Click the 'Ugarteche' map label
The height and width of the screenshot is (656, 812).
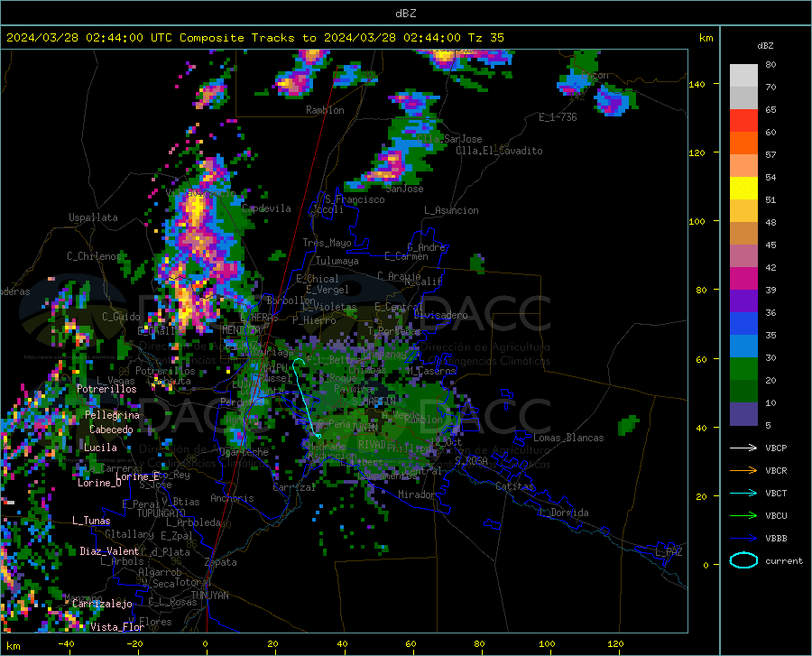pos(244,452)
